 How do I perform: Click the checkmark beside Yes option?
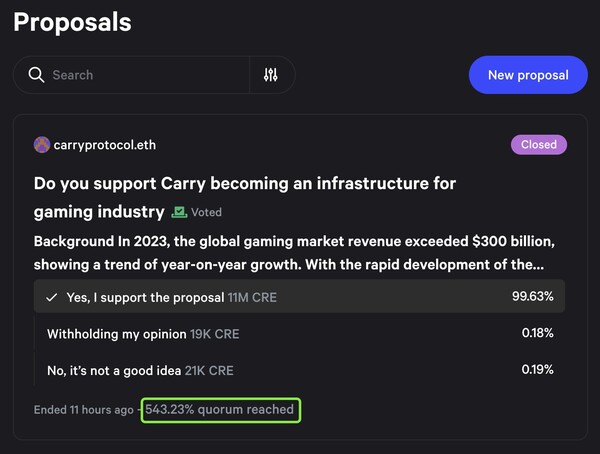coord(51,297)
